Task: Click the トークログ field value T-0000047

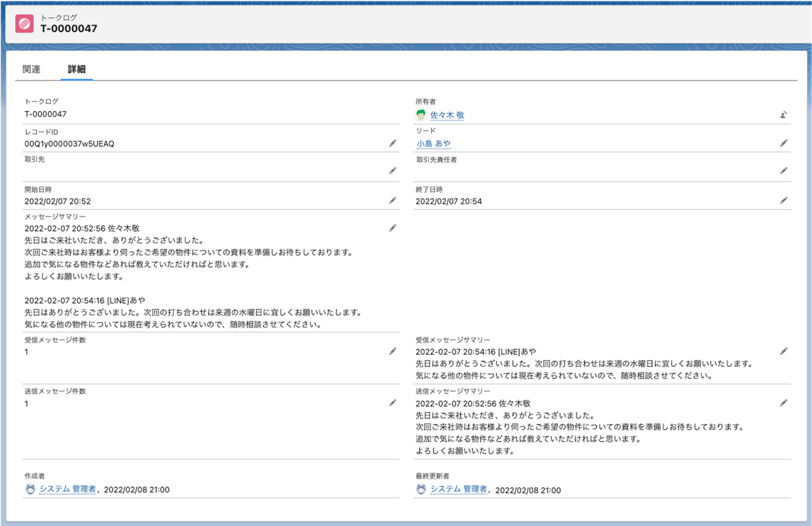Action: coord(45,114)
